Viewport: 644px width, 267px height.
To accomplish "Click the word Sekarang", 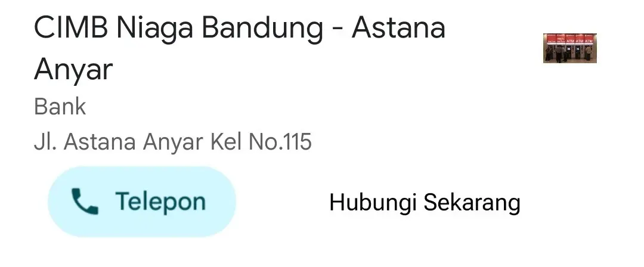I will pyautogui.click(x=472, y=203).
